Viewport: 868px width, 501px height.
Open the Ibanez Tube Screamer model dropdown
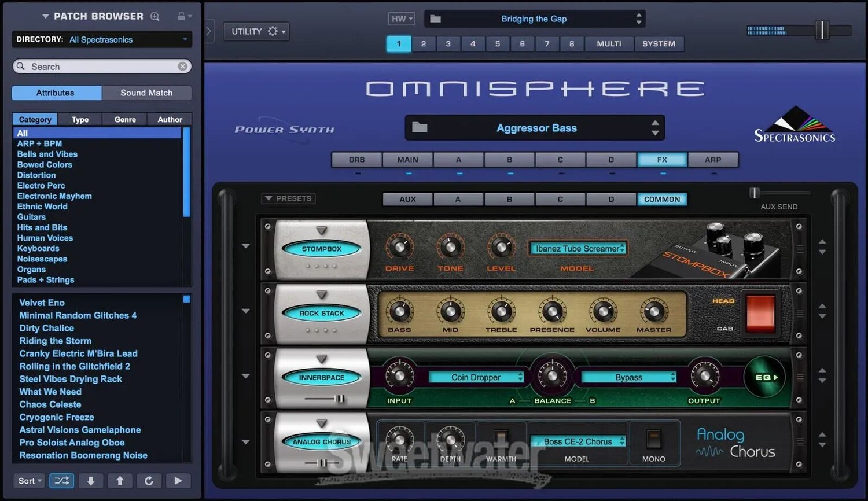click(578, 249)
